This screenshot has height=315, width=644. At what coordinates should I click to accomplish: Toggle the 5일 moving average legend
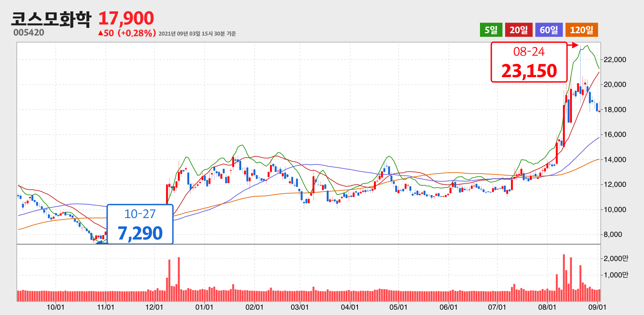coord(491,30)
